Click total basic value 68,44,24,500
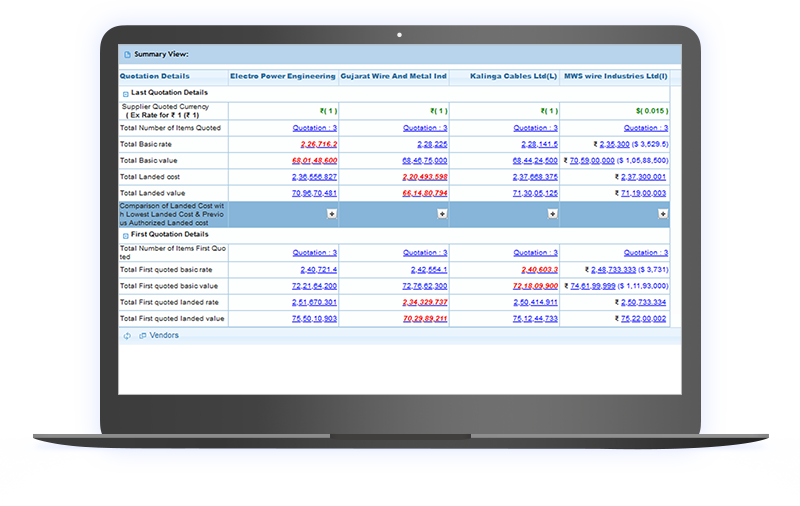Viewport: 800px width, 506px height. (x=535, y=161)
